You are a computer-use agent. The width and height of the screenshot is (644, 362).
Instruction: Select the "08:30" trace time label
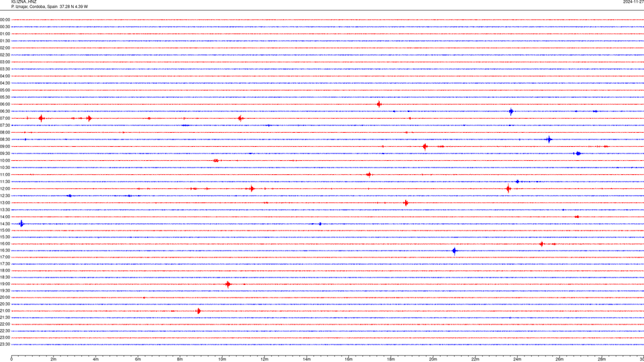click(x=5, y=139)
